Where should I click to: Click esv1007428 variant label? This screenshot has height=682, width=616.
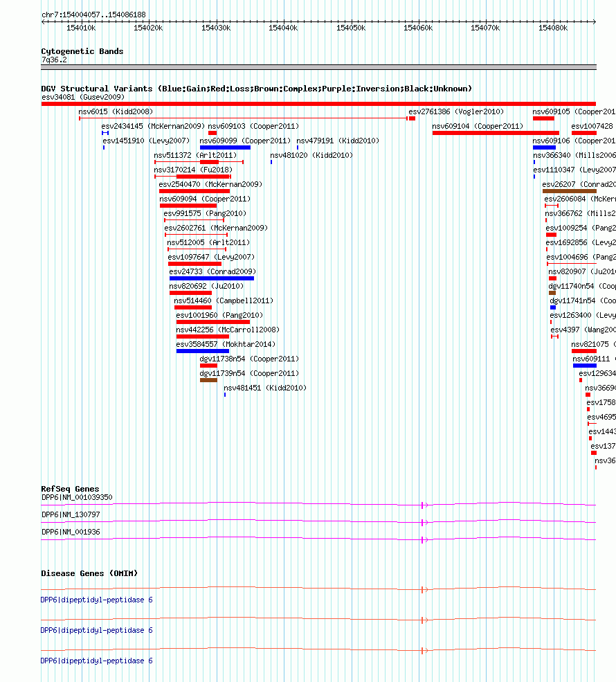(592, 126)
